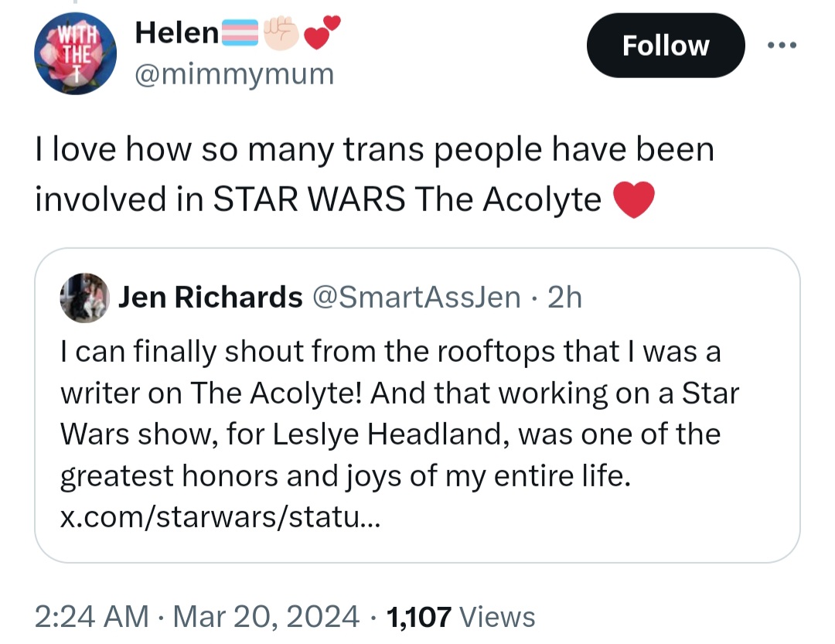Click the raised fist emoji in name
This screenshot has height=644, width=835.
pyautogui.click(x=281, y=33)
